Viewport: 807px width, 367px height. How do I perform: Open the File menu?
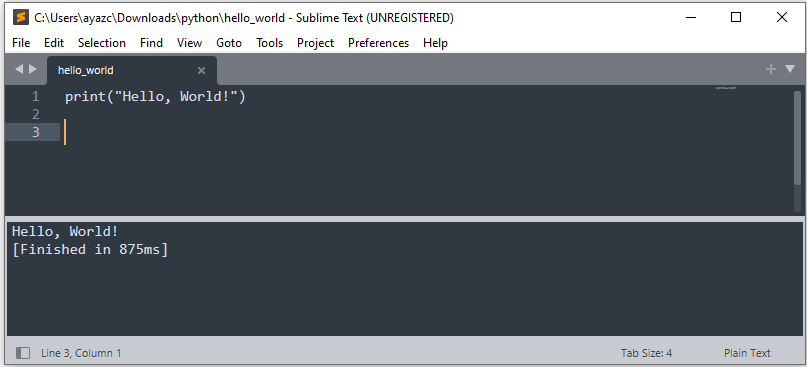pyautogui.click(x=21, y=43)
